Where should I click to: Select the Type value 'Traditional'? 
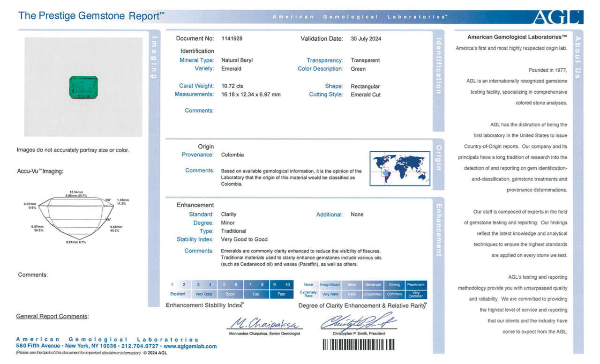[233, 231]
